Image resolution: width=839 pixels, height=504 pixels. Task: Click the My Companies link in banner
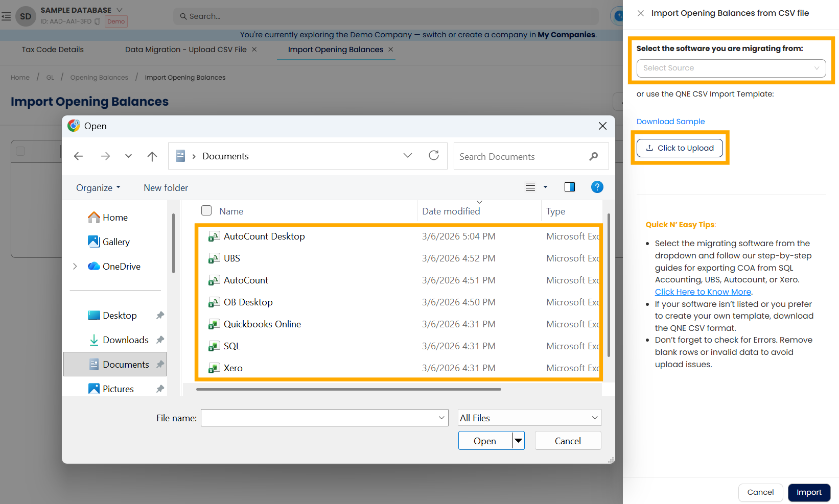(566, 35)
